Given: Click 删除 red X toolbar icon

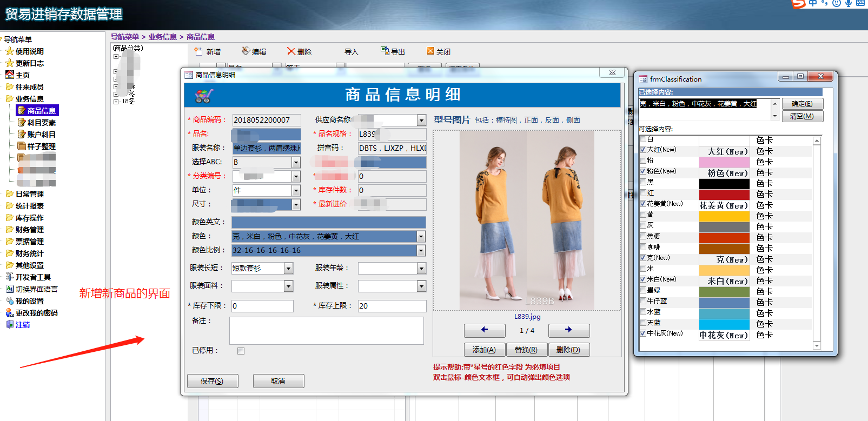Looking at the screenshot, I should pos(291,51).
